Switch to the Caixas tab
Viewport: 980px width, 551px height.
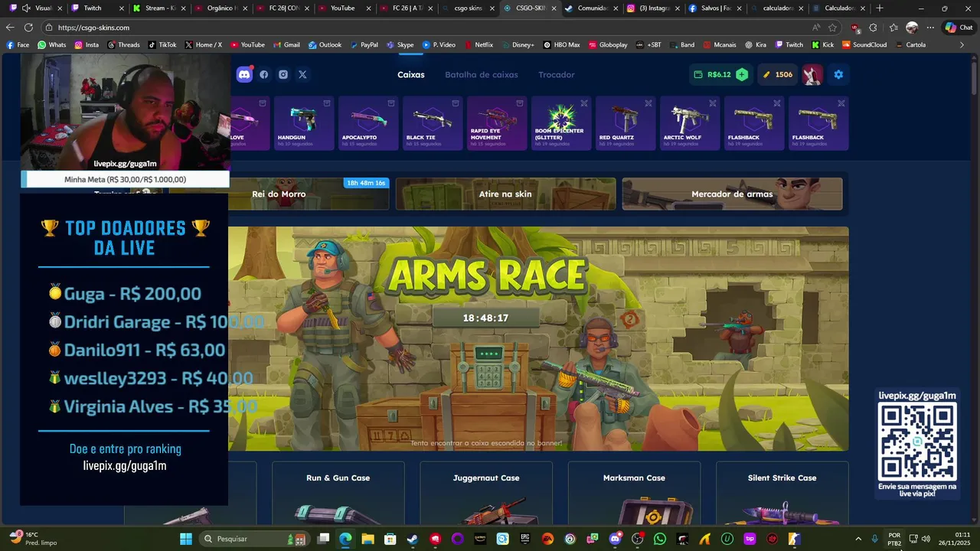(411, 74)
